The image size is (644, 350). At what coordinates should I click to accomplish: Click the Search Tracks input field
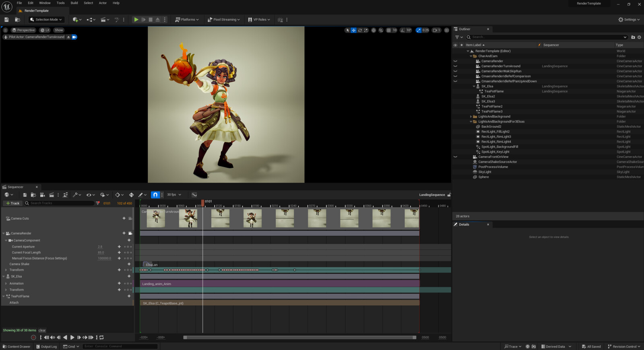tap(59, 203)
